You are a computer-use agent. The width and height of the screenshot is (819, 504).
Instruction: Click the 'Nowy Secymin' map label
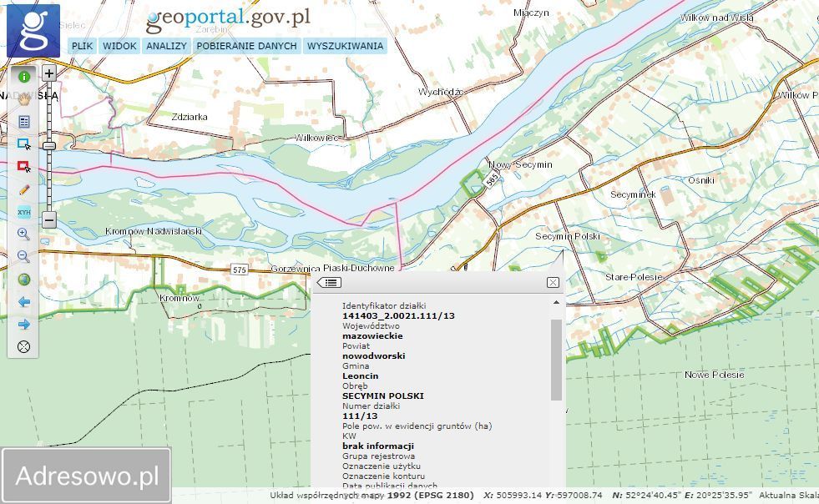click(520, 164)
